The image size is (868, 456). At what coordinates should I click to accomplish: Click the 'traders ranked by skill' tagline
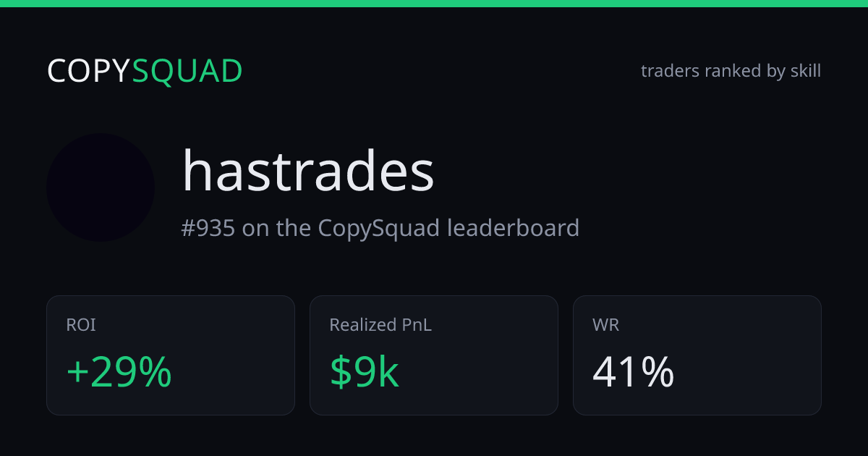point(731,71)
